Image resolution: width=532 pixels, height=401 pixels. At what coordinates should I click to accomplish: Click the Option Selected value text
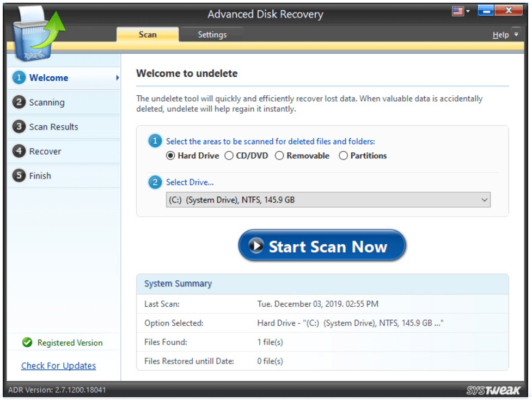pyautogui.click(x=350, y=323)
